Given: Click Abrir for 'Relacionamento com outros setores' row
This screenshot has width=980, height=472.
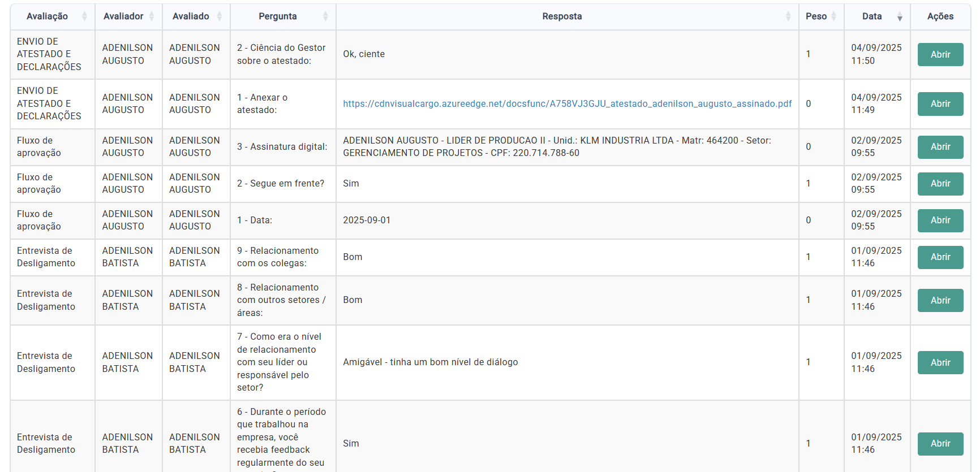Looking at the screenshot, I should pyautogui.click(x=940, y=301).
